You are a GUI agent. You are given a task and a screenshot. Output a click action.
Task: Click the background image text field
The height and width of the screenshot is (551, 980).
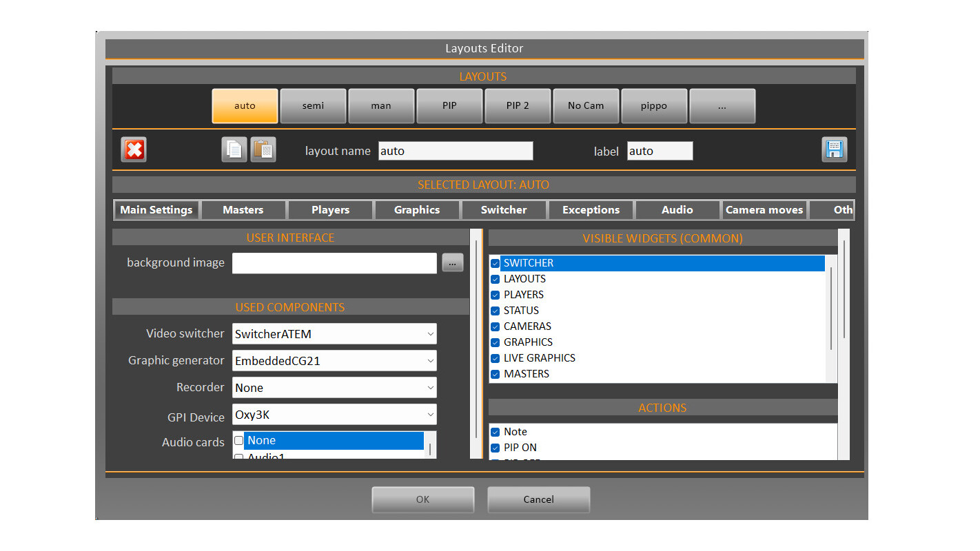[334, 263]
